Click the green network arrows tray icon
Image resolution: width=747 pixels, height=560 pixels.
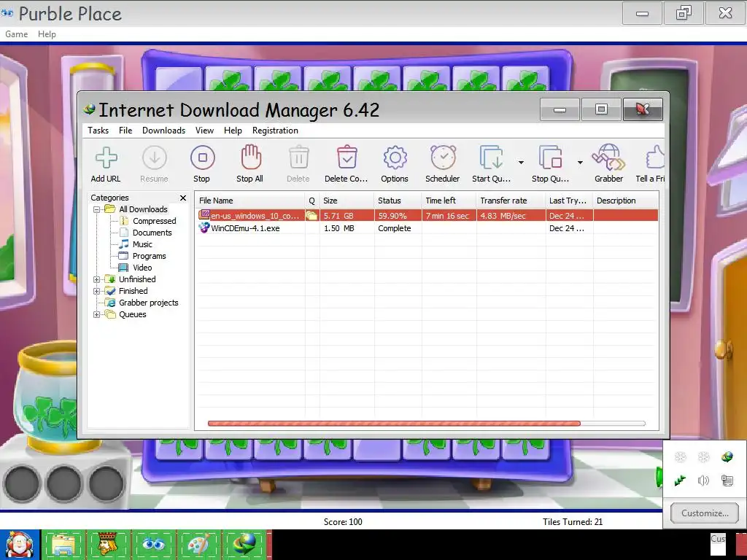pos(680,481)
